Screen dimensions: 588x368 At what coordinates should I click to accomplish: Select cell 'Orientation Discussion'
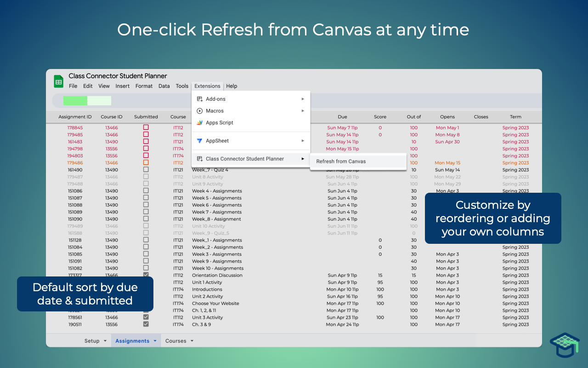coord(217,275)
